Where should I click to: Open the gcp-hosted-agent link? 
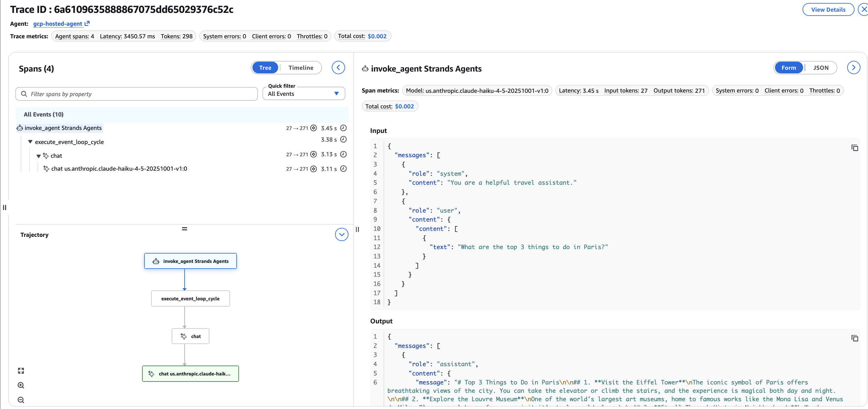[61, 24]
